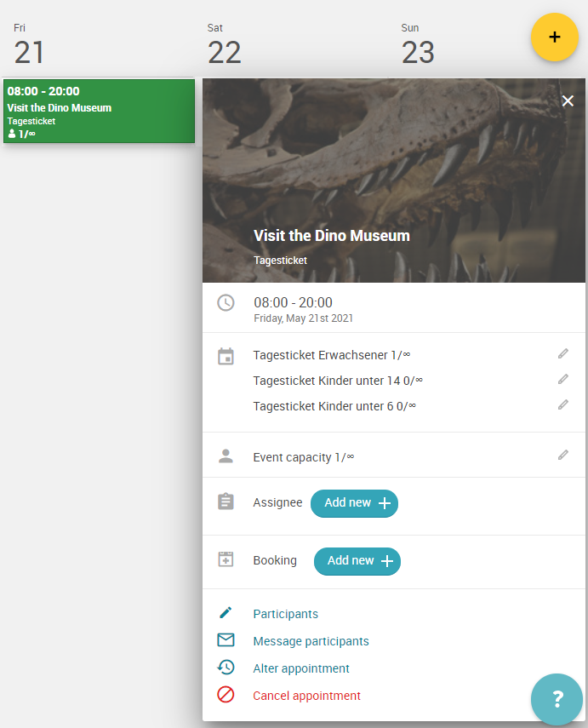588x728 pixels.
Task: Edit Tagesticket Kinder unter 14 pencil icon
Action: [563, 379]
